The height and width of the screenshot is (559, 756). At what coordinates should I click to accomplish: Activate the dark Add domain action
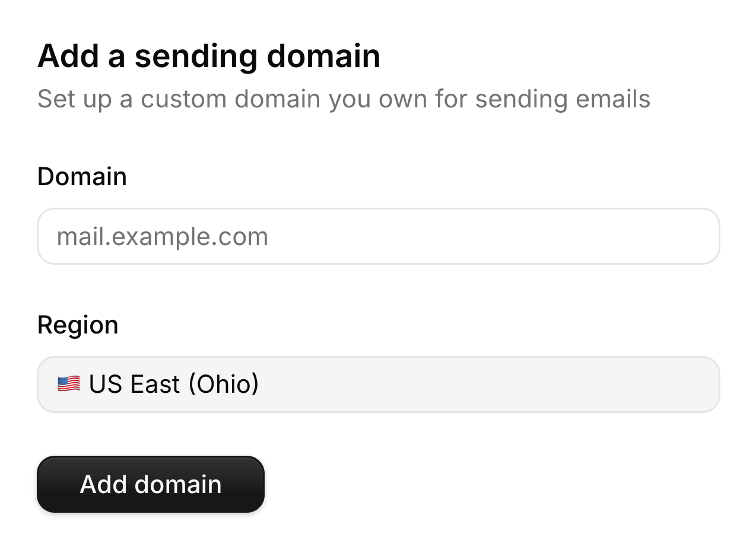click(150, 484)
